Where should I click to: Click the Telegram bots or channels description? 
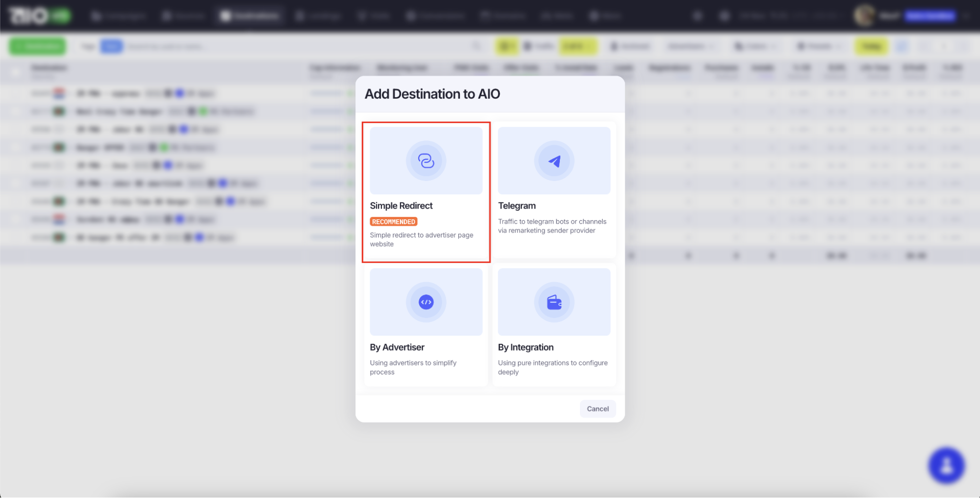pos(552,226)
